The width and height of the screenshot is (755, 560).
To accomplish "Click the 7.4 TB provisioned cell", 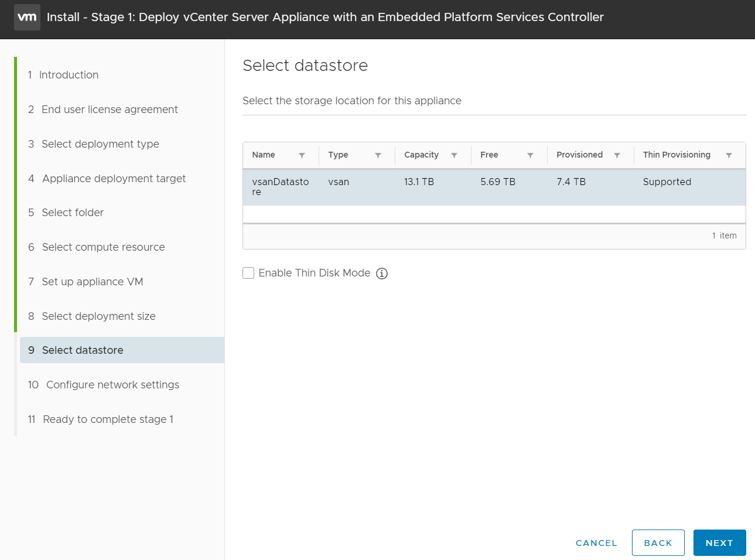I will (x=571, y=182).
